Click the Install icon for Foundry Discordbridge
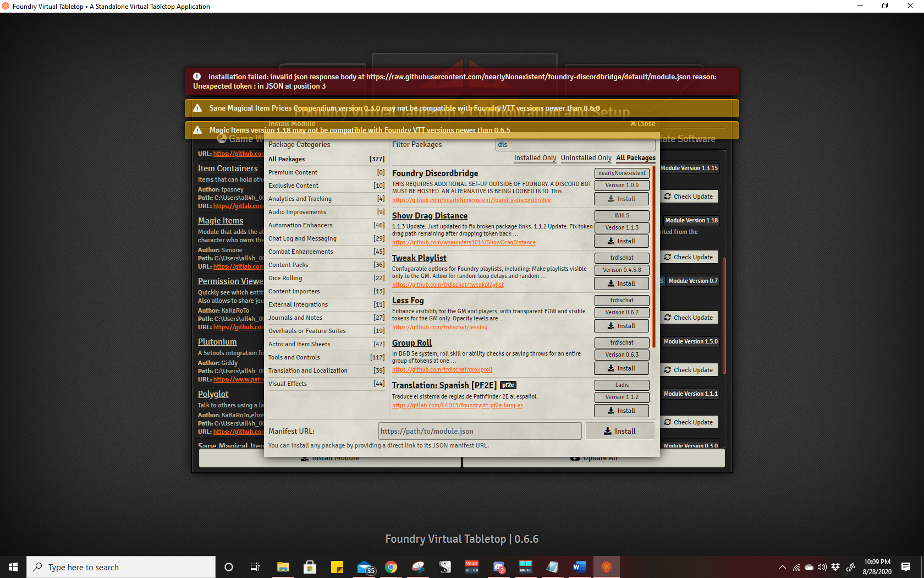Viewport: 924px width, 578px height. 621,198
